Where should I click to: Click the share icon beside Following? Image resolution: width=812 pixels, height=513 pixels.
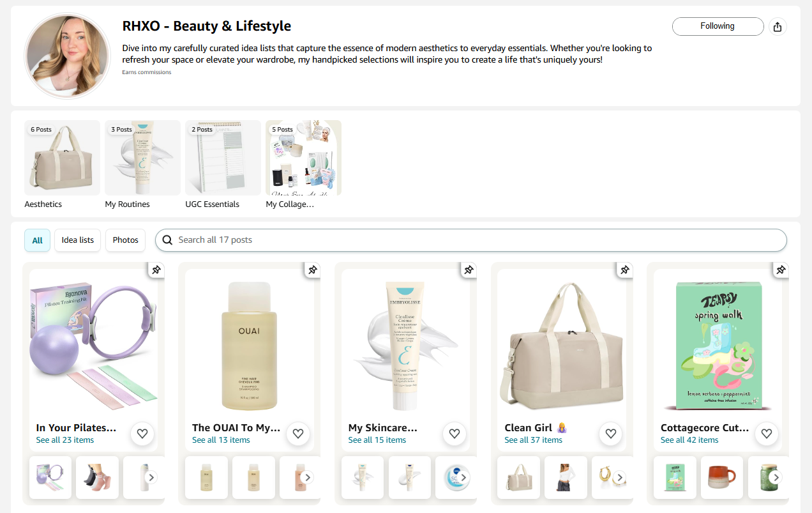[777, 27]
